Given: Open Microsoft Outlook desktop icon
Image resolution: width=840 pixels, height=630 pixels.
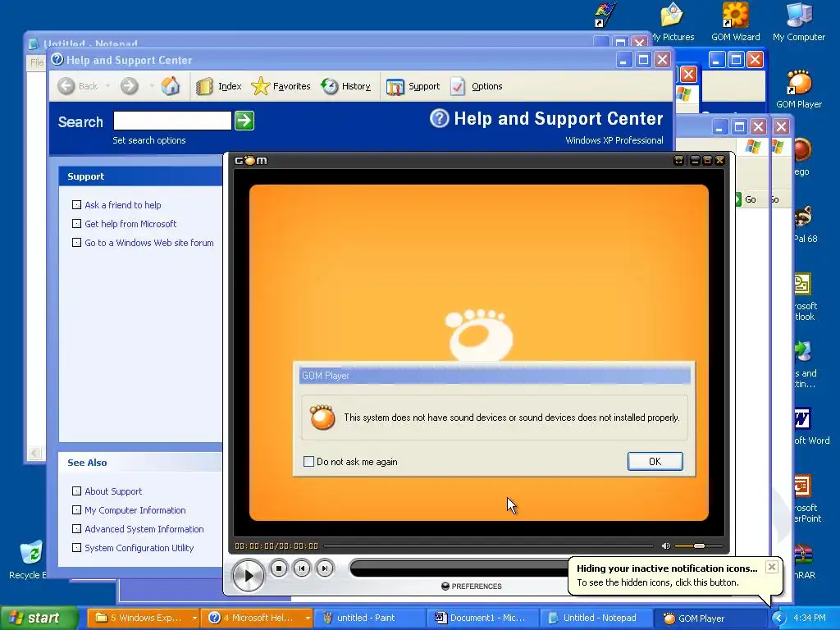Looking at the screenshot, I should coord(804,297).
